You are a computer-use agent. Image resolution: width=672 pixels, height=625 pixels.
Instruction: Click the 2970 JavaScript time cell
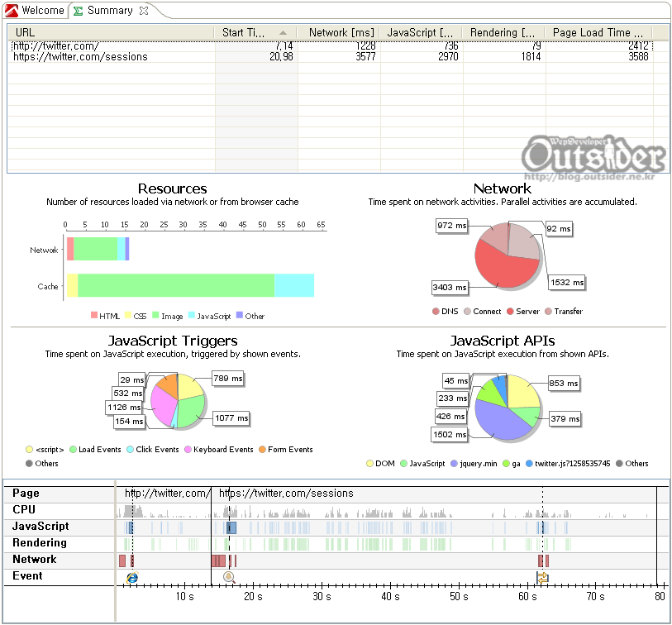pos(448,56)
